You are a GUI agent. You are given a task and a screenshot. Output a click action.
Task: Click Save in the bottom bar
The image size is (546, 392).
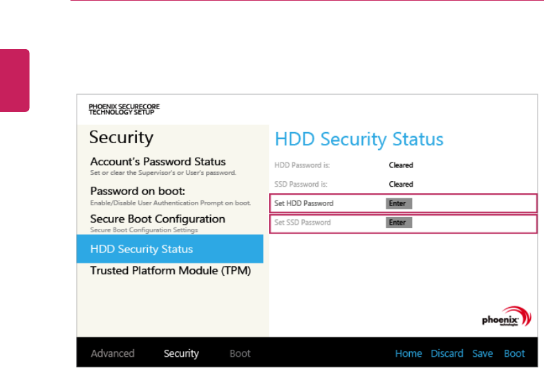(x=482, y=353)
